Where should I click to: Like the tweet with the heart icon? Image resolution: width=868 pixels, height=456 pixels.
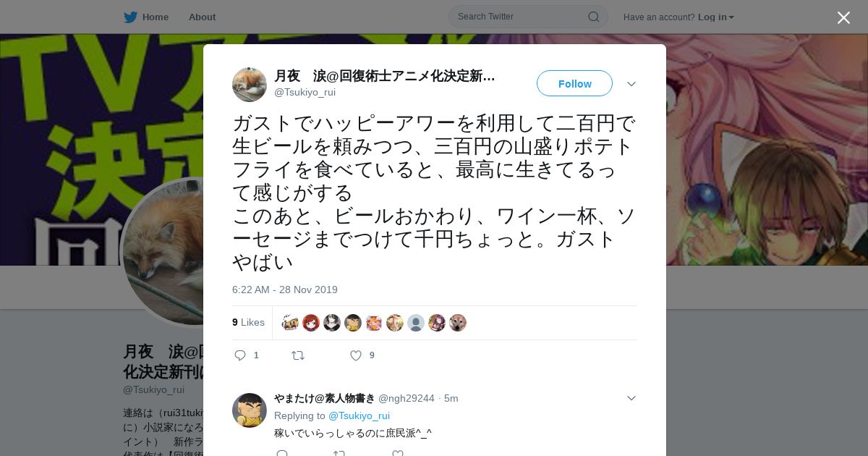click(x=356, y=355)
